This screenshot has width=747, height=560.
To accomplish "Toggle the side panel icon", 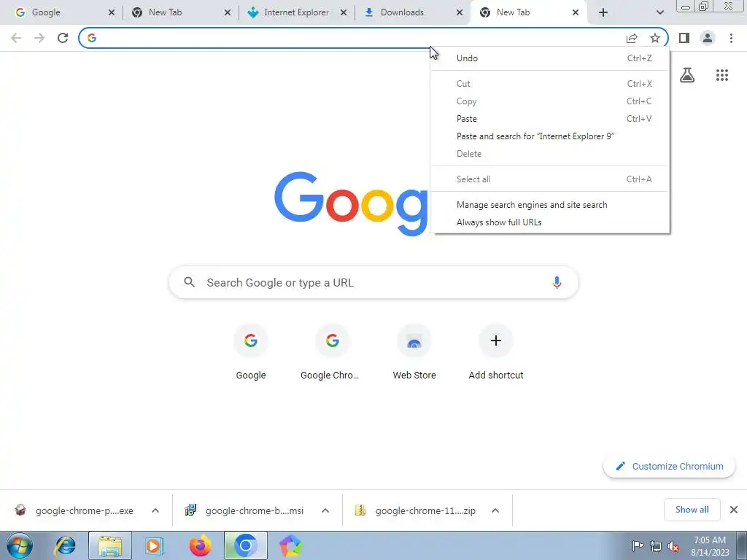I will [684, 38].
